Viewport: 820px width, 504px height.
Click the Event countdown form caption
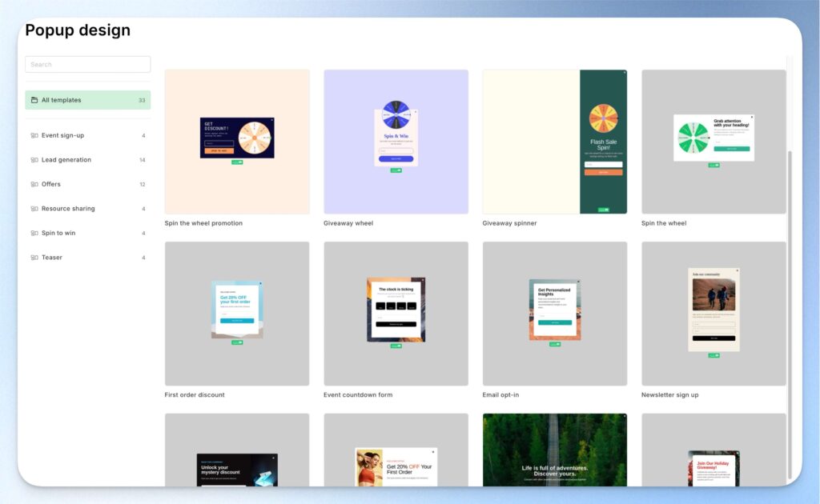(358, 395)
